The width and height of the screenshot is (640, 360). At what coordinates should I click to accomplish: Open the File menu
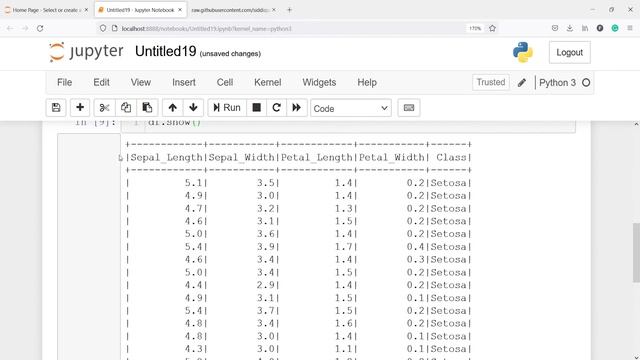[64, 82]
